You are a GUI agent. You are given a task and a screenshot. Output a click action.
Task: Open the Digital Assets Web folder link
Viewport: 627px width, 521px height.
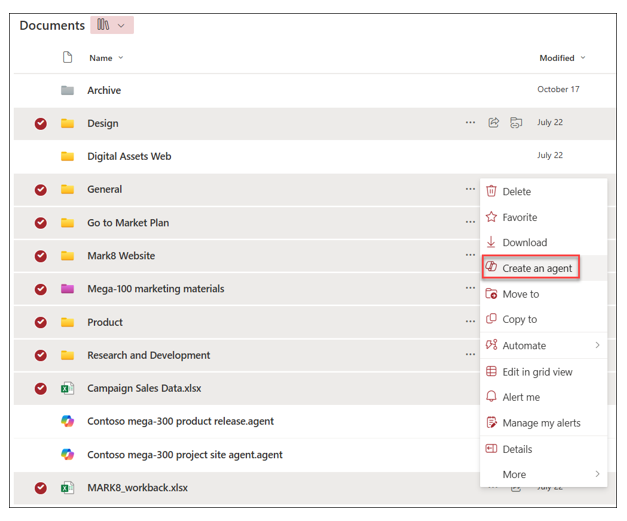coord(129,156)
